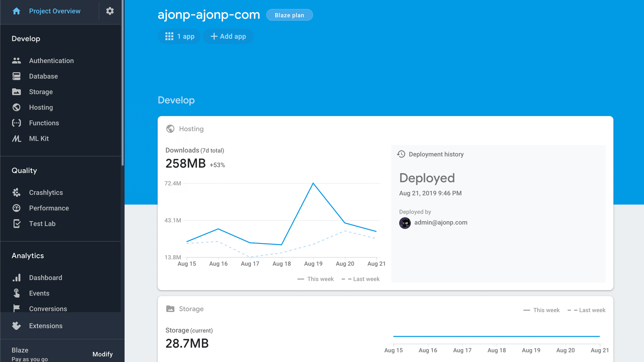644x362 pixels.
Task: Open Events under Analytics
Action: [39, 293]
